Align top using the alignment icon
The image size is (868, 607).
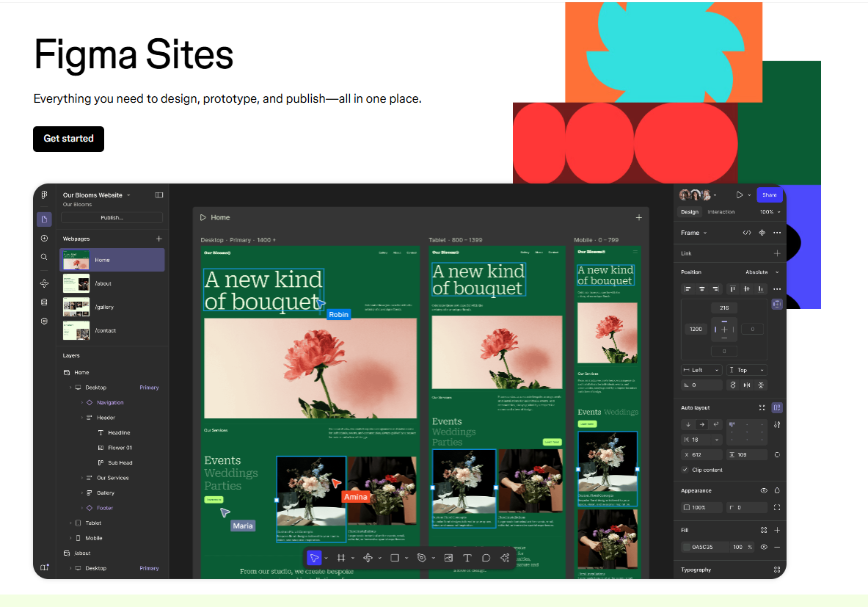[732, 288]
